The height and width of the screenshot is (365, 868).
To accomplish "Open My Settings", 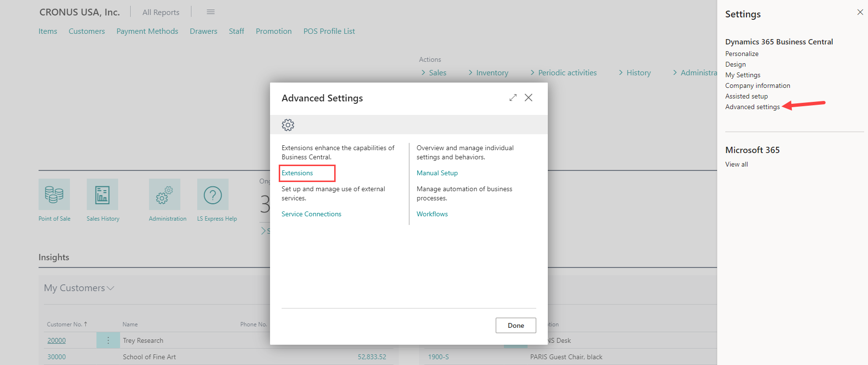I will click(743, 75).
